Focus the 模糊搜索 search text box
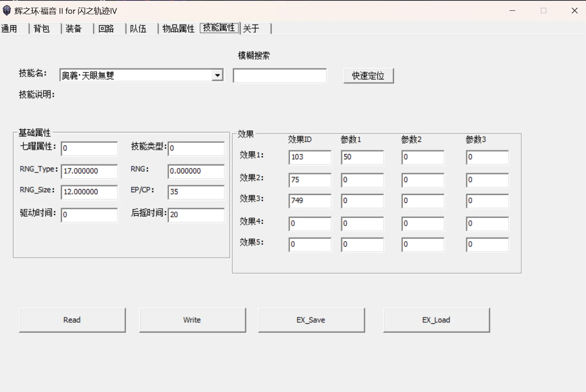The height and width of the screenshot is (392, 586). 280,76
